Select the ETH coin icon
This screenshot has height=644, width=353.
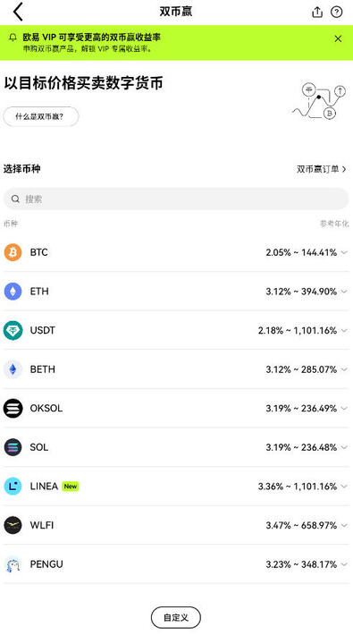13,292
